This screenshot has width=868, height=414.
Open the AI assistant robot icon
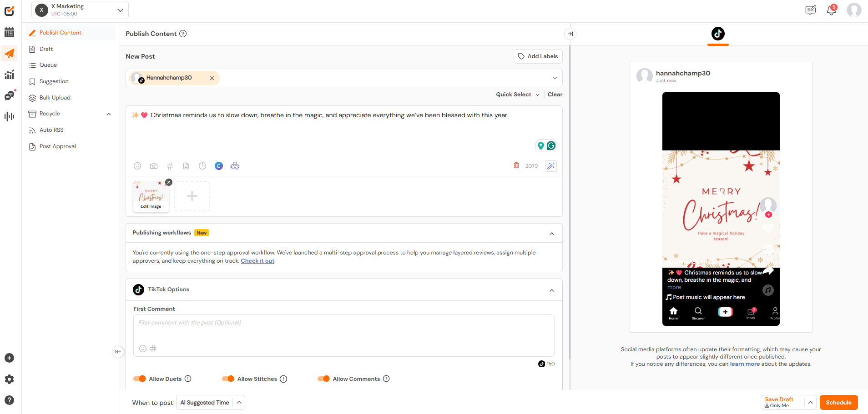pos(235,165)
